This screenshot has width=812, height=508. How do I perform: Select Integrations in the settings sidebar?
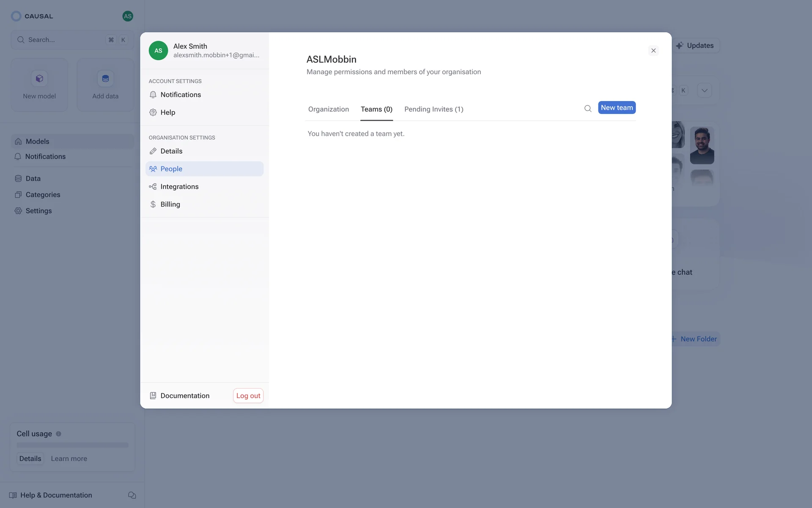[x=179, y=187]
